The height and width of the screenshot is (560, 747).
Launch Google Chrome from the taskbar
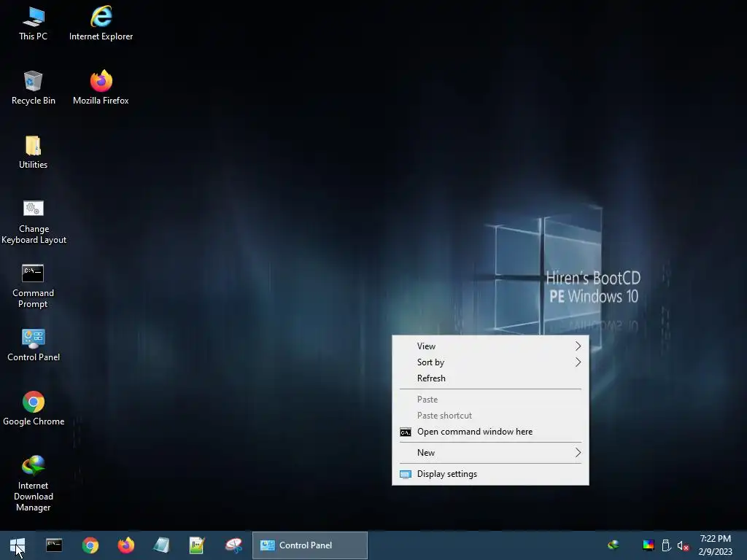[x=90, y=545]
